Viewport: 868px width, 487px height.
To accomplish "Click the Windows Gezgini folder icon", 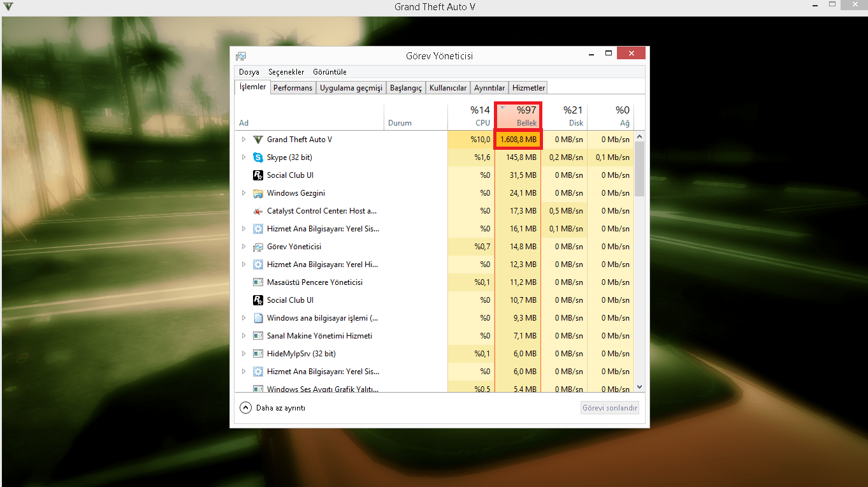I will pyautogui.click(x=258, y=193).
